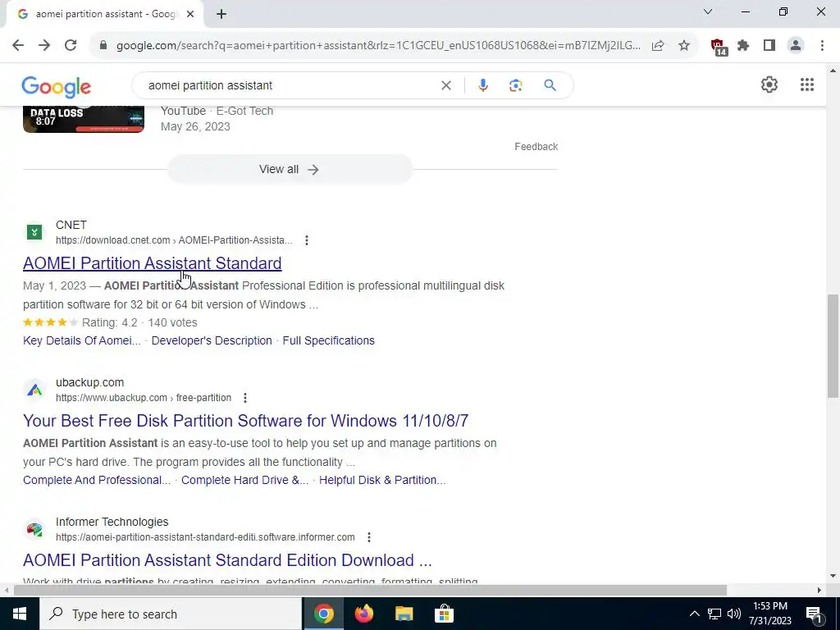Open more options for the CNET result

click(307, 240)
